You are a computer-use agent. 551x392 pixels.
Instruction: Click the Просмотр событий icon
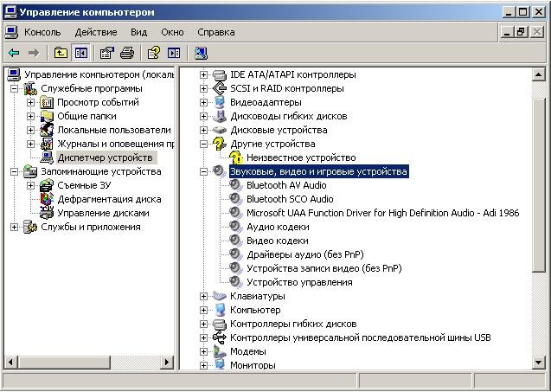[47, 102]
